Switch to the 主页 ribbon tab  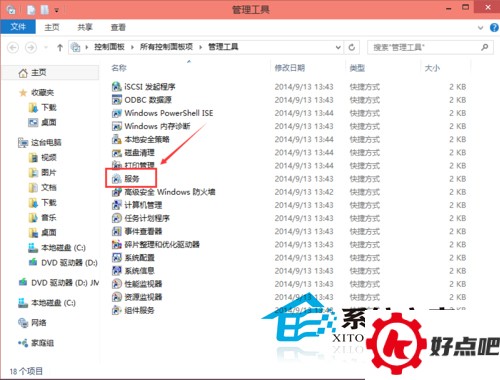[x=52, y=27]
